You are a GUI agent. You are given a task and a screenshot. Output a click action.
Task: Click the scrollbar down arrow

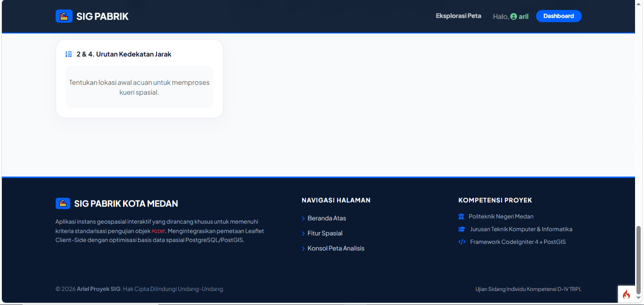[x=639, y=298]
